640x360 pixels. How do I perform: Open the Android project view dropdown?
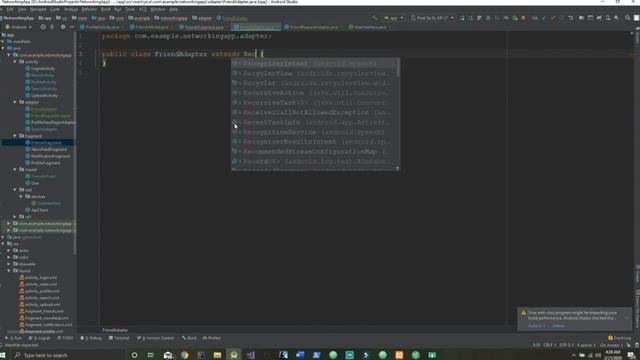tap(18, 27)
